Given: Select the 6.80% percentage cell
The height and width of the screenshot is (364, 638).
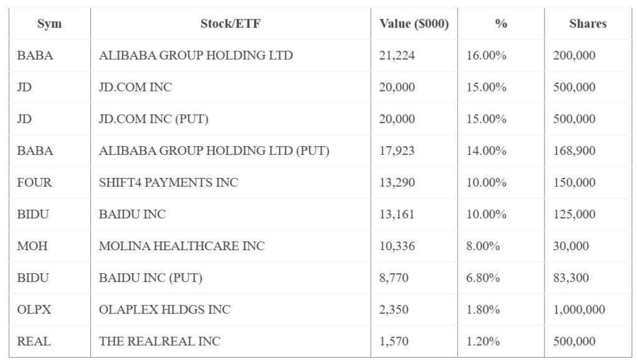Looking at the screenshot, I should tap(483, 278).
